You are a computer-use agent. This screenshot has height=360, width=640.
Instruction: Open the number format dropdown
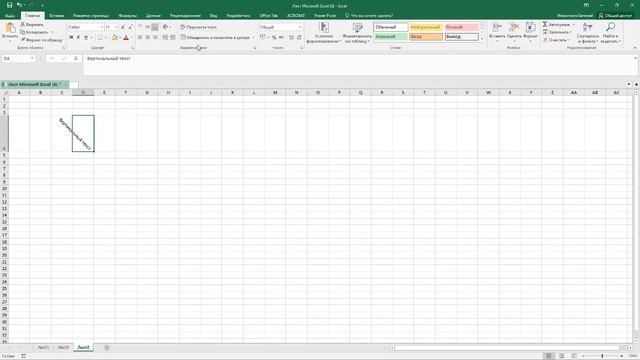[300, 27]
